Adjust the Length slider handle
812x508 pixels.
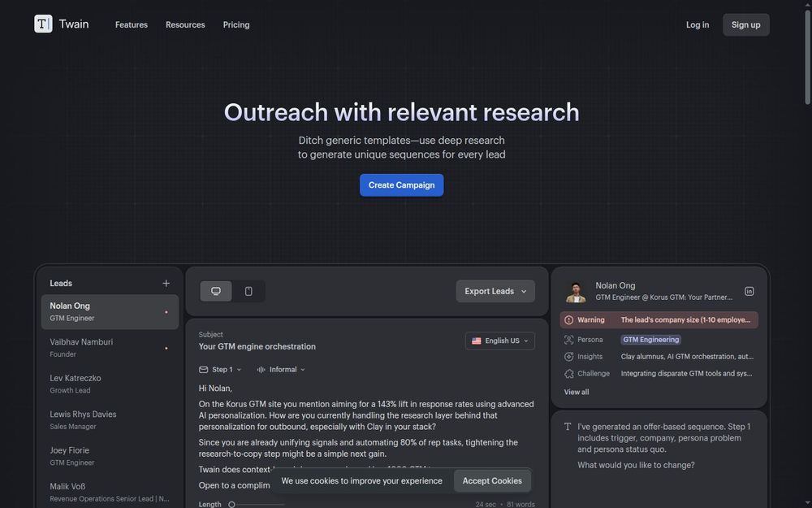point(232,505)
